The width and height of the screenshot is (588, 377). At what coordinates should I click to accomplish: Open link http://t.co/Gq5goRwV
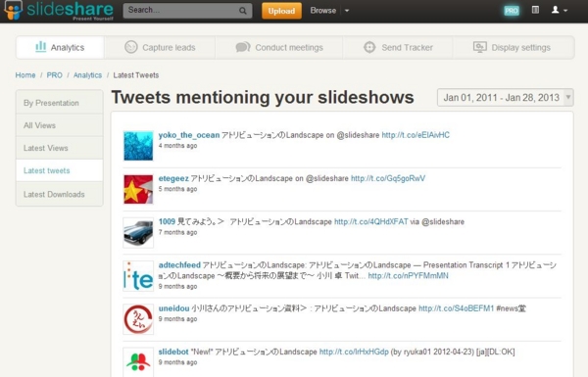tap(388, 178)
